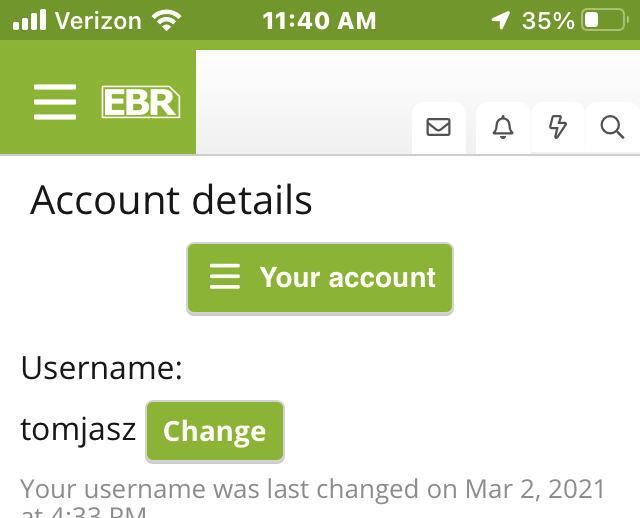Tap the location services arrow icon
Image resolution: width=640 pixels, height=518 pixels.
501,20
